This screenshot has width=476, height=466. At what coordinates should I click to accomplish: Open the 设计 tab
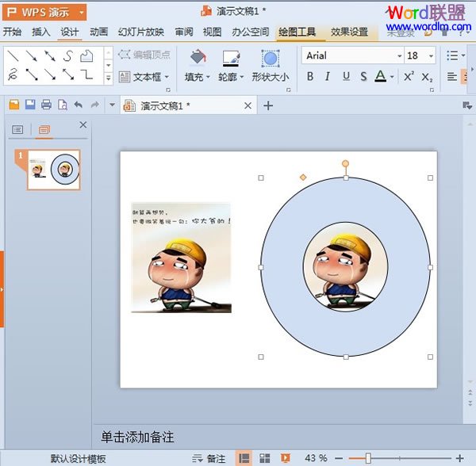[x=70, y=32]
